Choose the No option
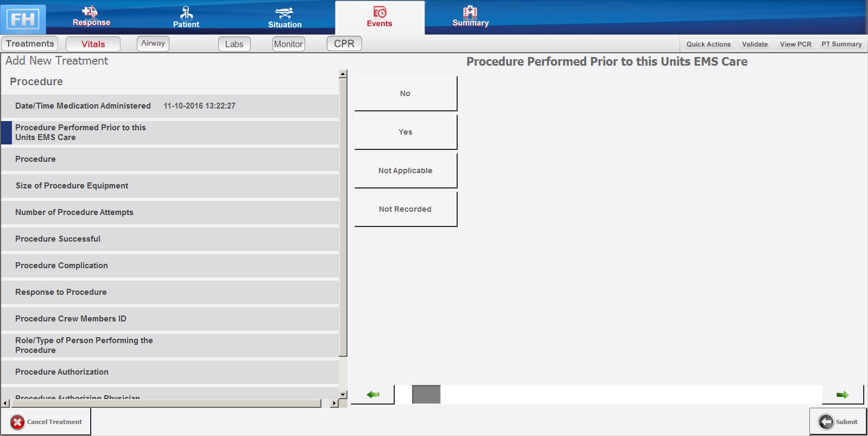The width and height of the screenshot is (868, 436). [406, 93]
